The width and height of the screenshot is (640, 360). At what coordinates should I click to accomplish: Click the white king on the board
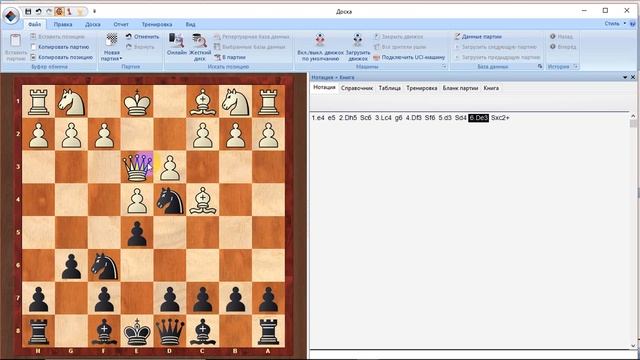point(137,102)
